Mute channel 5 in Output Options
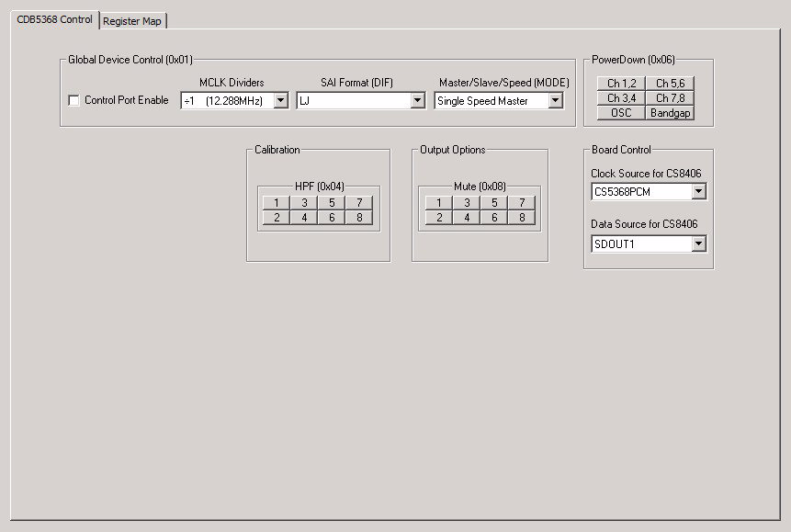The width and height of the screenshot is (791, 532). point(495,202)
